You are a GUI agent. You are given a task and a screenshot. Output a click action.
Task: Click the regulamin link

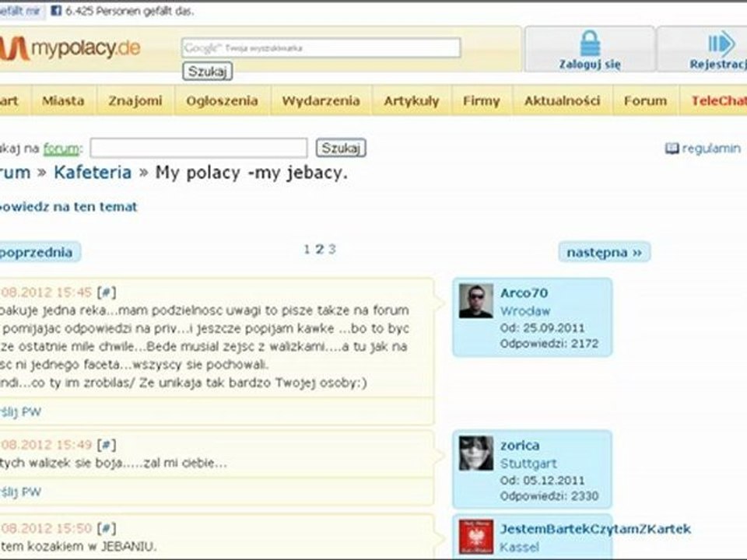(x=711, y=149)
